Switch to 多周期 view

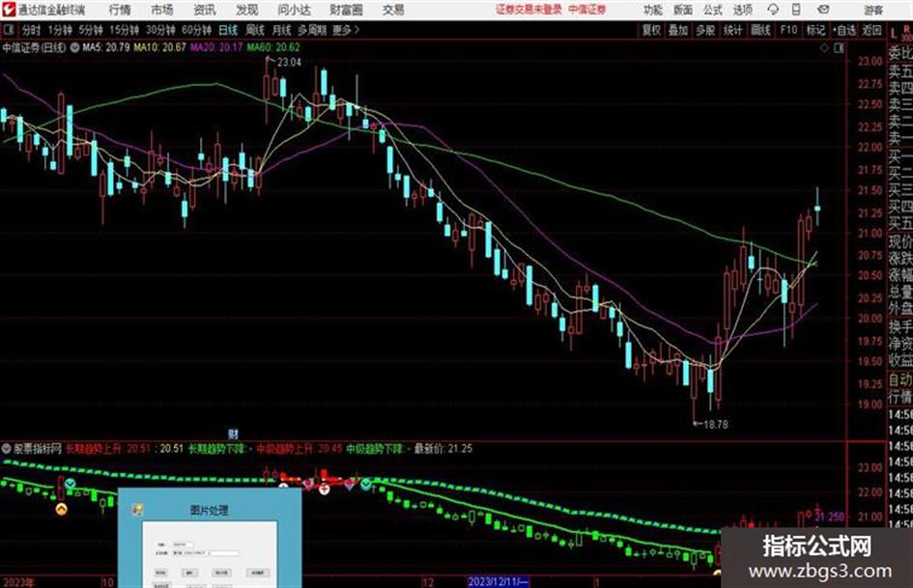point(311,30)
